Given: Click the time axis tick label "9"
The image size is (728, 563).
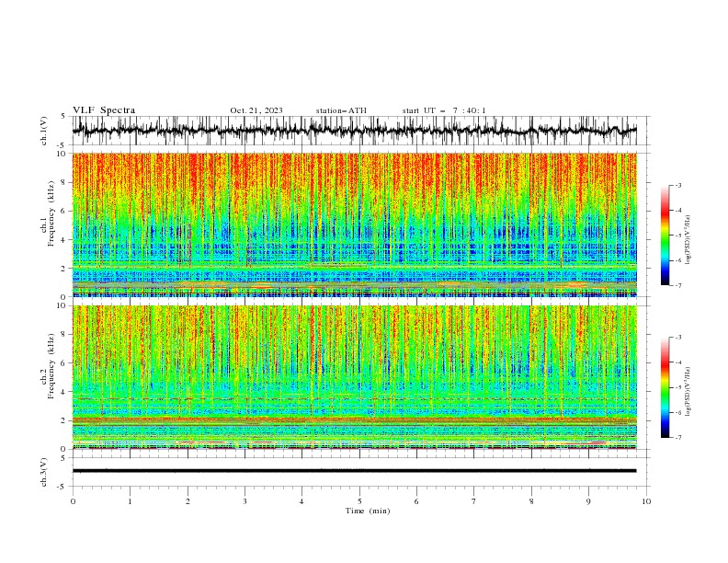Looking at the screenshot, I should click(588, 501).
